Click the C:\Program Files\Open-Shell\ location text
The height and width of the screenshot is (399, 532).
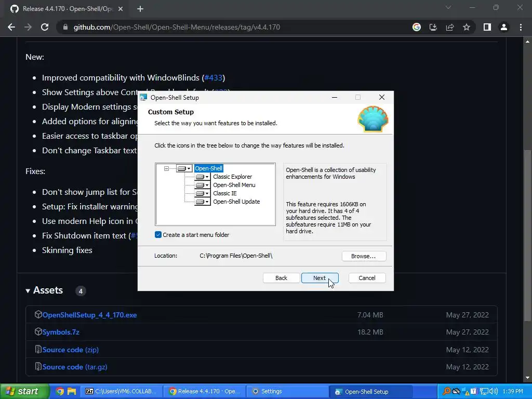(x=236, y=256)
